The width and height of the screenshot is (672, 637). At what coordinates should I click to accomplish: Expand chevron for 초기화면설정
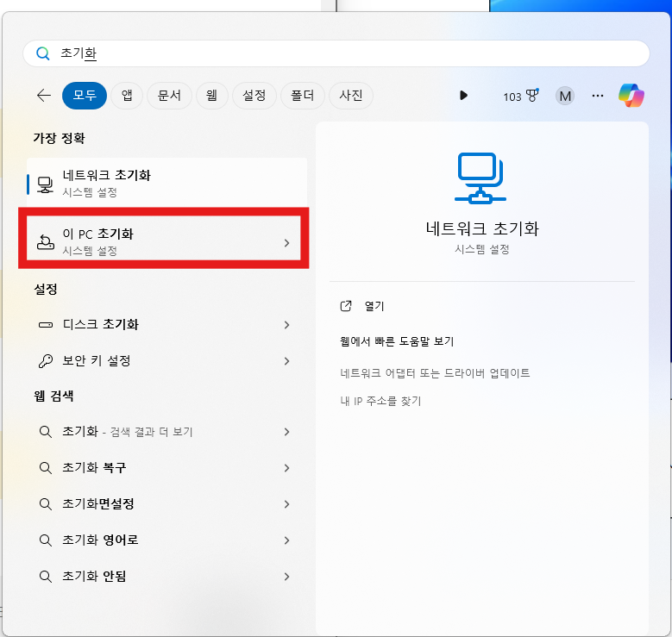tap(286, 504)
